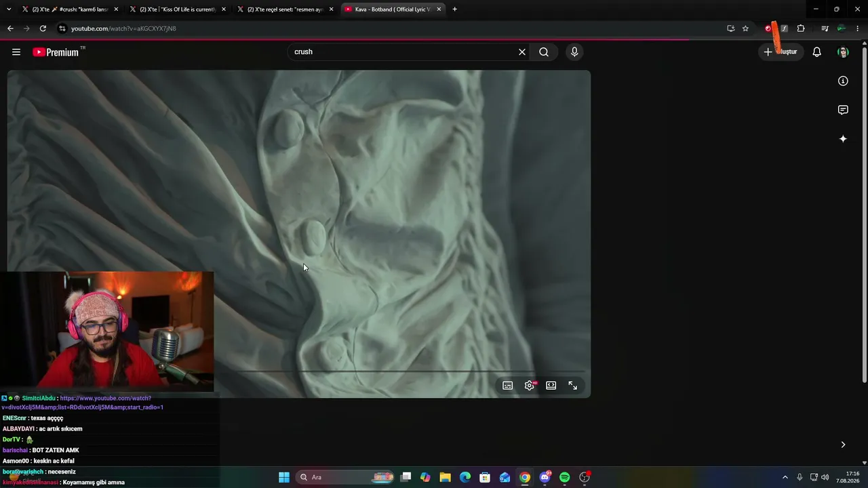The width and height of the screenshot is (868, 488).
Task: Switch to Chrome in the taskbar
Action: coord(525,477)
